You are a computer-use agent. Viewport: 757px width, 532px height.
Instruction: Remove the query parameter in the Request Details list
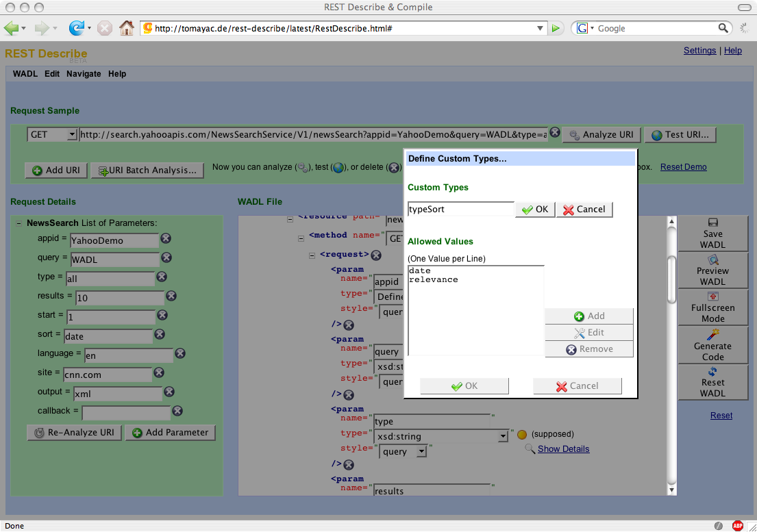coord(166,257)
